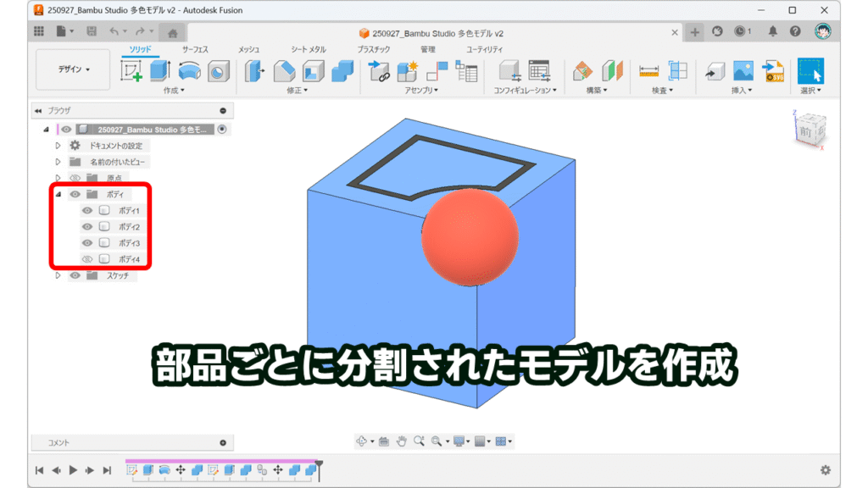This screenshot has width=868, height=488.
Task: Toggle visibility of the スケッチ folder
Action: (x=75, y=275)
